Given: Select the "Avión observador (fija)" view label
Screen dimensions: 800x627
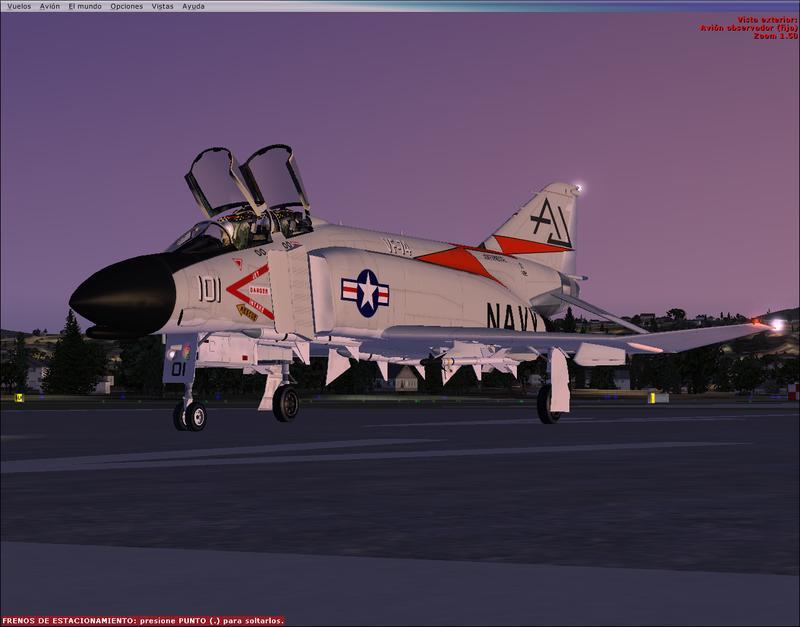Looking at the screenshot, I should point(748,28).
